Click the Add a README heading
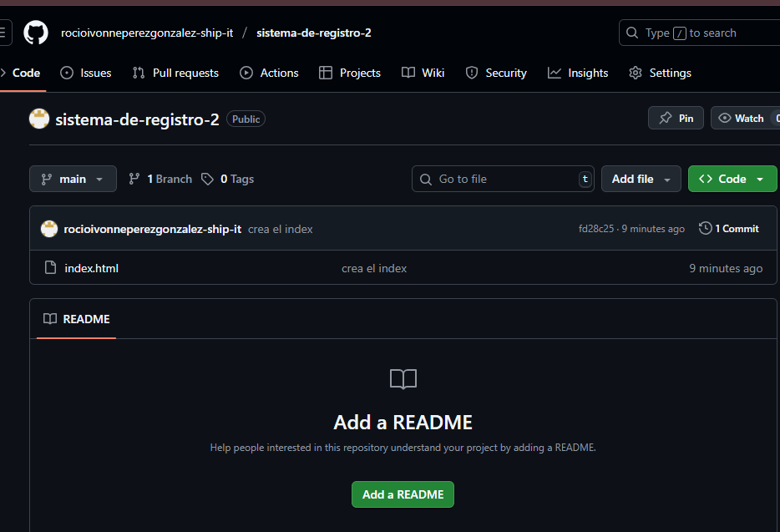The image size is (780, 532). pos(403,422)
